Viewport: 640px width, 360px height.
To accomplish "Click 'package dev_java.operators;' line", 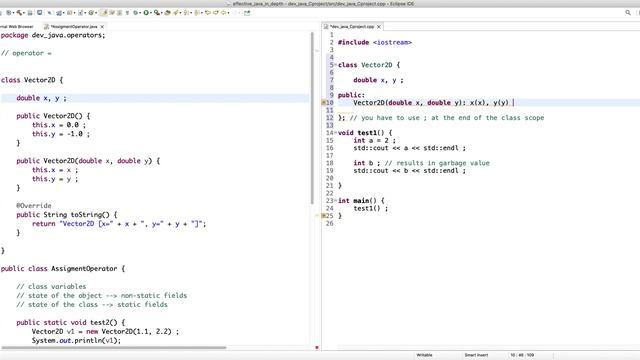I will (53, 35).
